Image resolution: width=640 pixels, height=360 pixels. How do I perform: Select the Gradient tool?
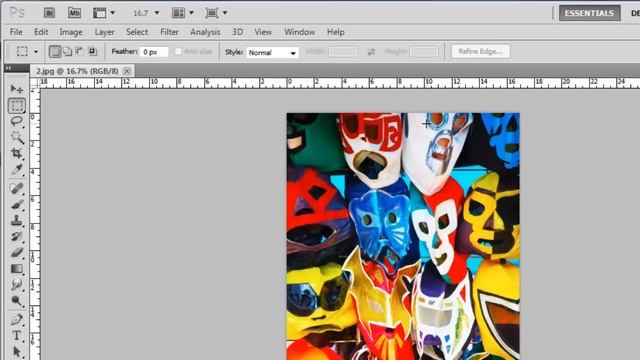pyautogui.click(x=17, y=269)
